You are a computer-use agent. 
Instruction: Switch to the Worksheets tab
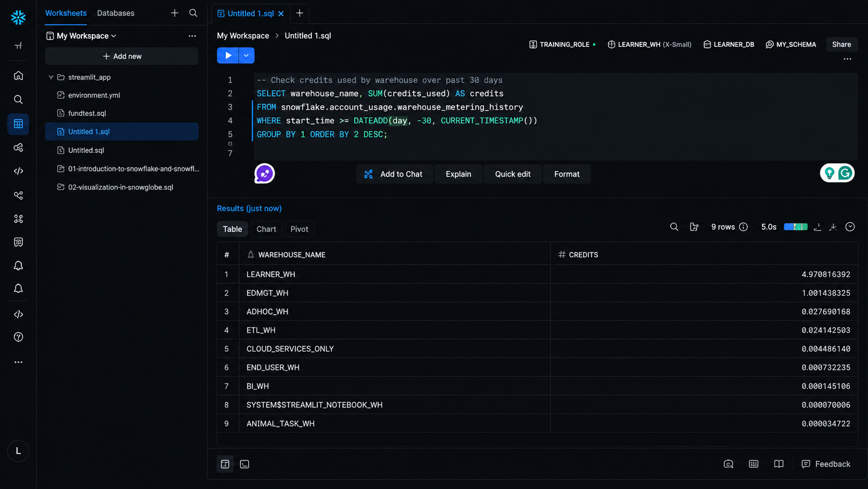[66, 13]
